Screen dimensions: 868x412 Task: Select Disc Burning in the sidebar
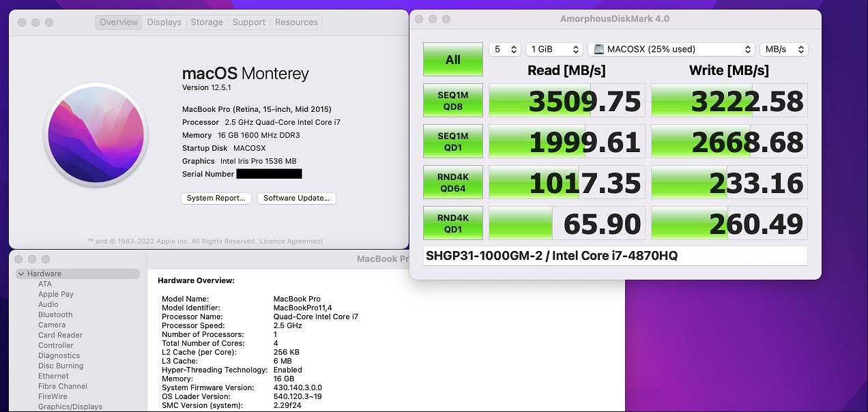(x=61, y=366)
